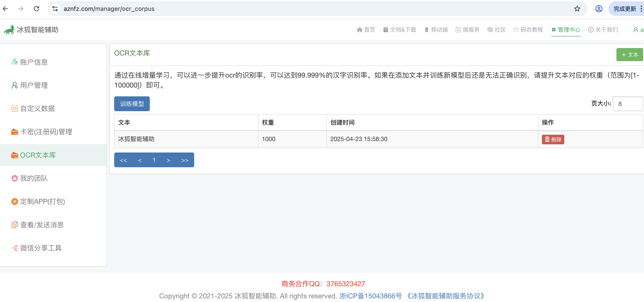Image resolution: width=644 pixels, height=302 pixels.
Task: Open 文档&下载 nav menu item
Action: (400, 30)
